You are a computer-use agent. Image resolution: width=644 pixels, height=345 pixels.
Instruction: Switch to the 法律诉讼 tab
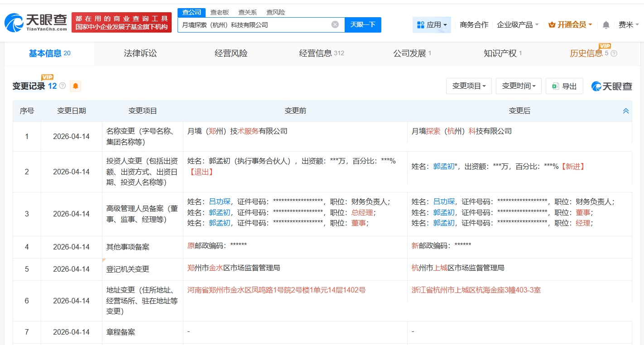click(140, 53)
